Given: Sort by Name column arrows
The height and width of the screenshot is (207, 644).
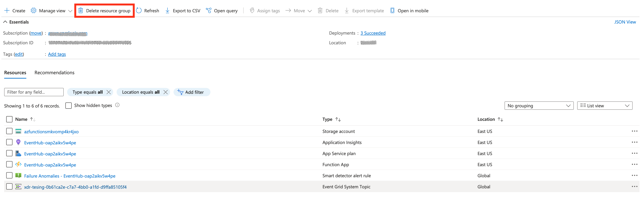Looking at the screenshot, I should pos(33,119).
